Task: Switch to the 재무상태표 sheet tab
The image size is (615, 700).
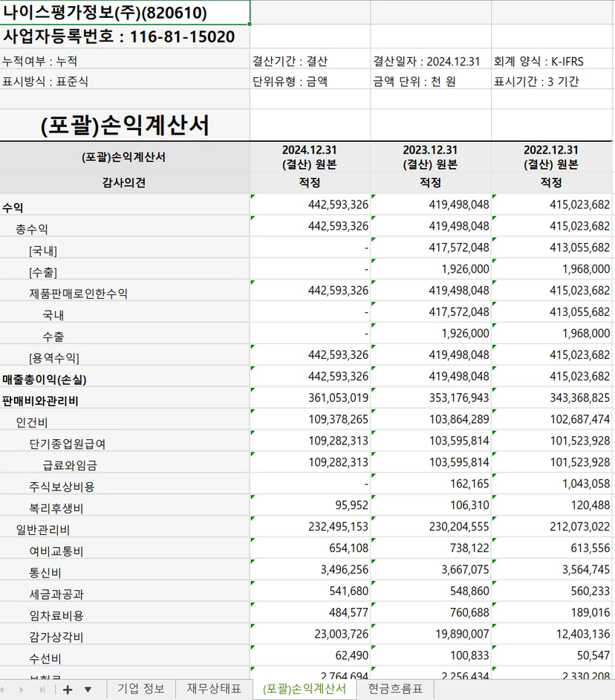Action: 214,689
